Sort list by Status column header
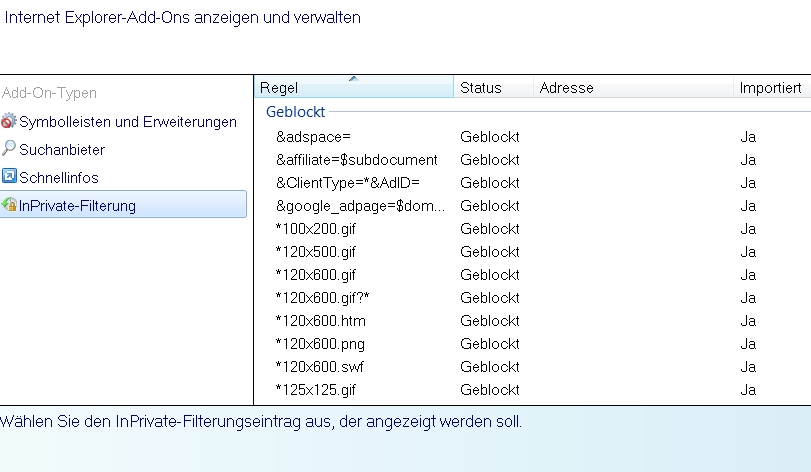 (481, 88)
